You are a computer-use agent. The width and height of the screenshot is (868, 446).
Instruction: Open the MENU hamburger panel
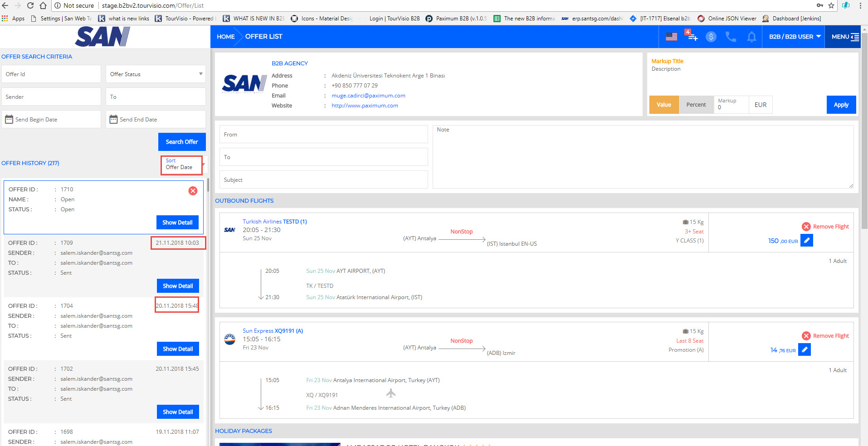tap(845, 37)
